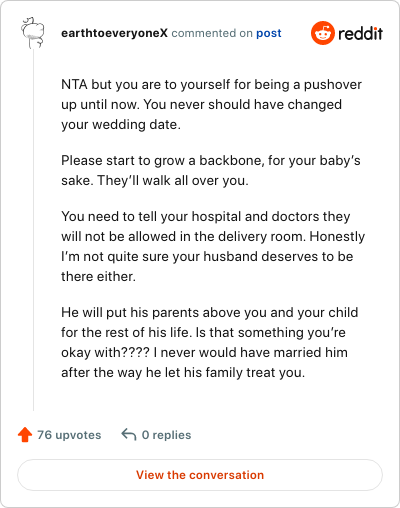The height and width of the screenshot is (508, 400).
Task: Click the paragraph starting "He will put his parents"
Action: (x=210, y=342)
